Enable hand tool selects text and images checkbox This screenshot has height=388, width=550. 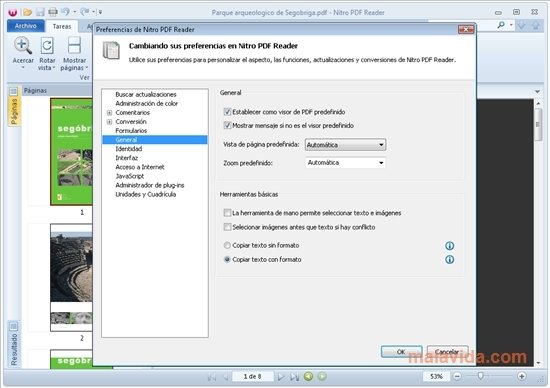[227, 213]
